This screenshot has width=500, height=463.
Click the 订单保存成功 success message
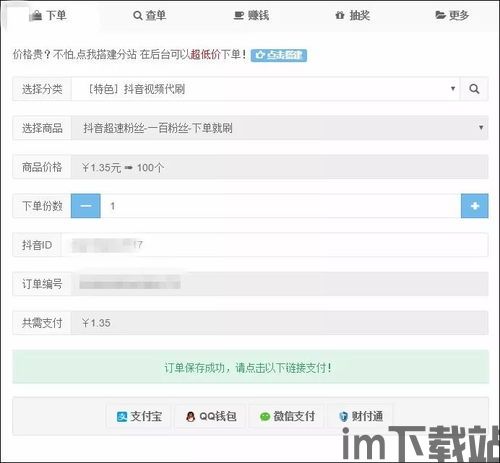(x=250, y=367)
